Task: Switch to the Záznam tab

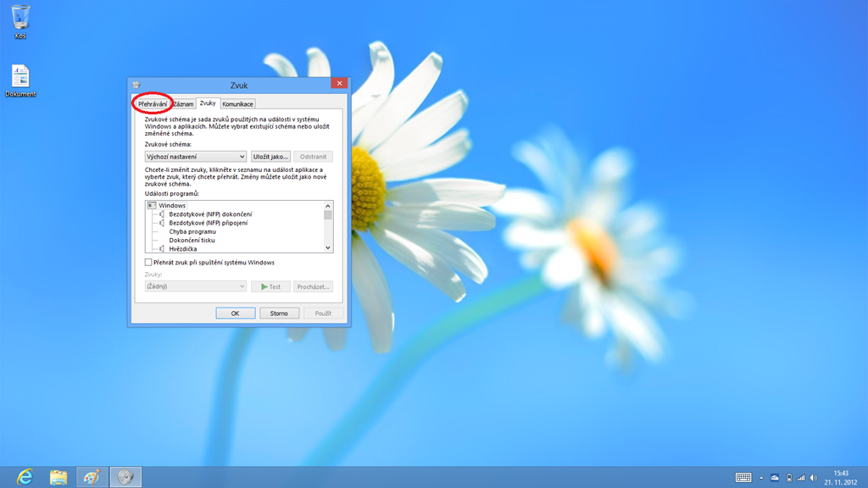Action: click(183, 103)
